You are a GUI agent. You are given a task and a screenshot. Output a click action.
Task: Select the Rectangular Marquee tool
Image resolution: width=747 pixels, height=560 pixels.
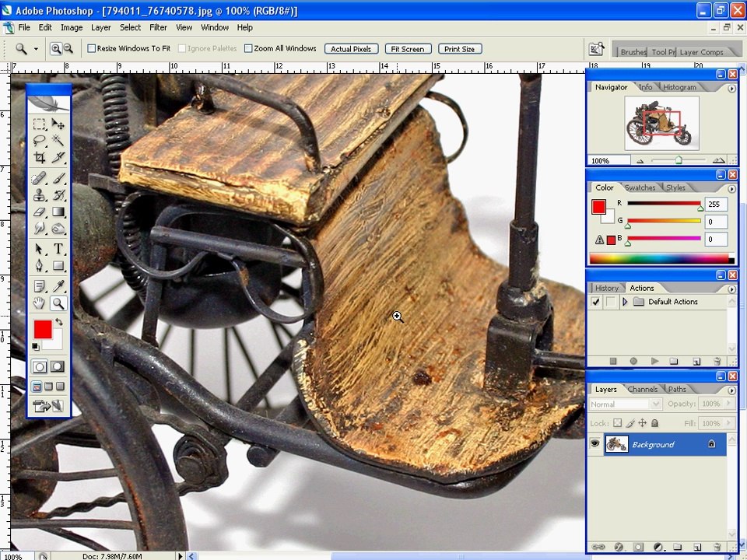[40, 124]
